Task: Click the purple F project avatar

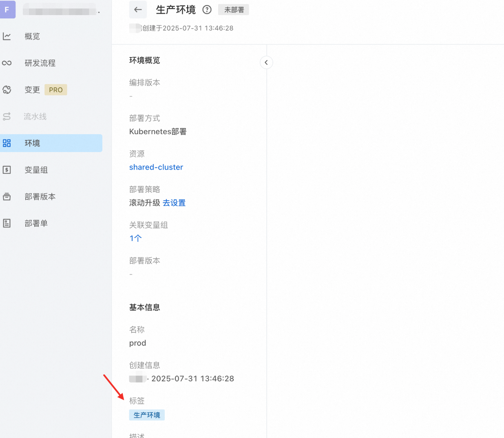Action: (7, 9)
